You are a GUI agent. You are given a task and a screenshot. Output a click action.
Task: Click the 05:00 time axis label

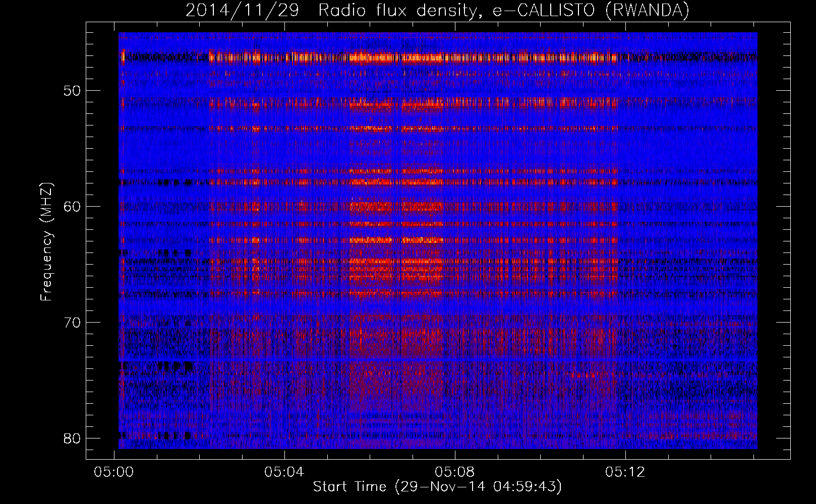pos(114,472)
